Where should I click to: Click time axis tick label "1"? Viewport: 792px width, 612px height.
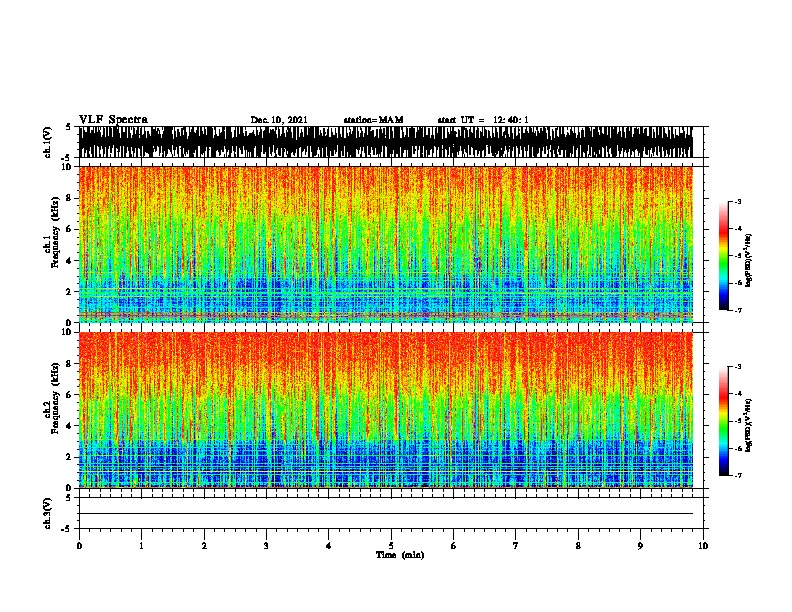(x=141, y=546)
